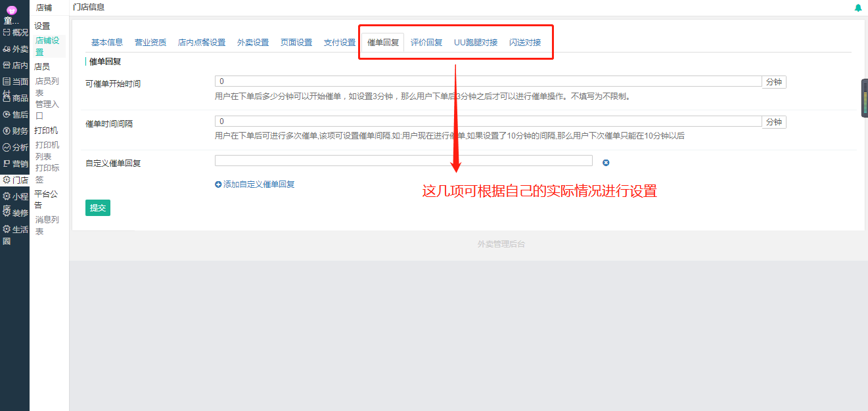
Task: Open 打印机列表 in the submenu
Action: click(x=47, y=150)
